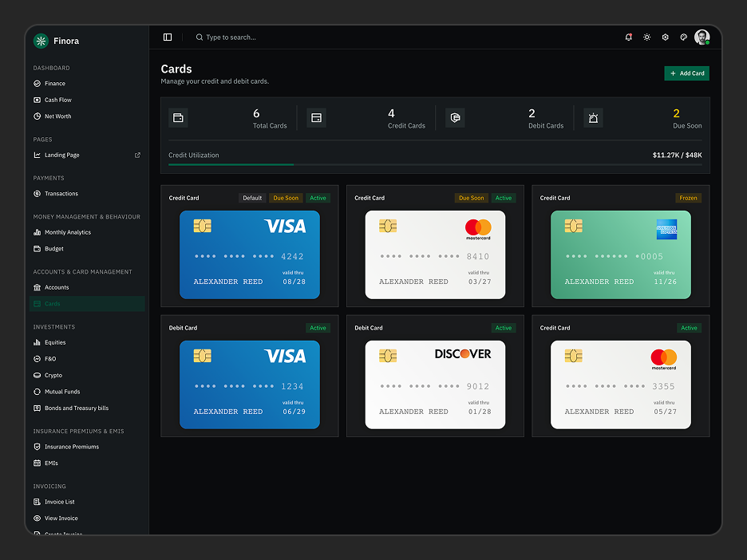
Task: Click Due Soon badge on Mastercard 8410
Action: (471, 198)
